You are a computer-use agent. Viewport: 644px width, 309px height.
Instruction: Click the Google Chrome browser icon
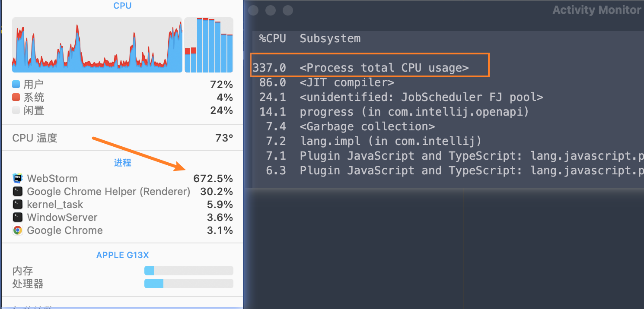click(x=18, y=230)
